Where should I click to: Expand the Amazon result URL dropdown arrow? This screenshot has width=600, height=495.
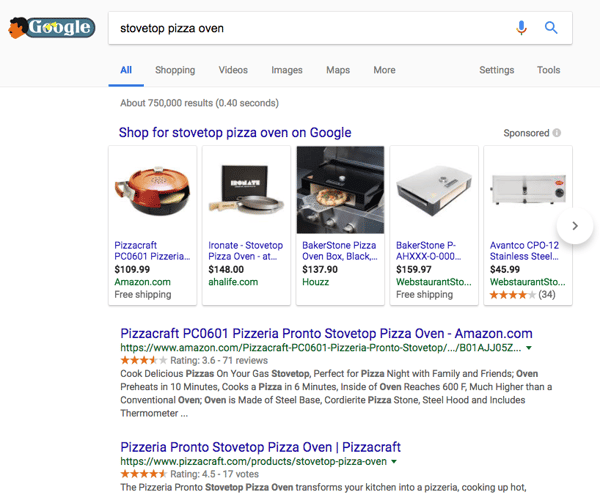(x=529, y=348)
